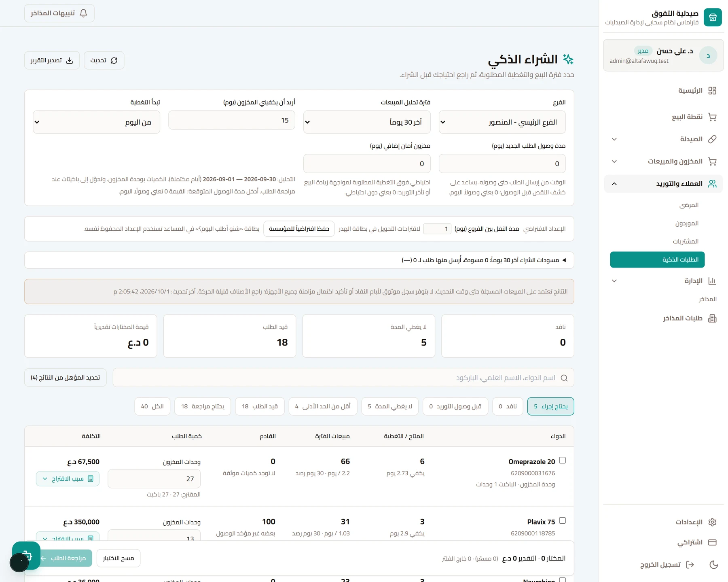This screenshot has width=728, height=582.
Task: Expand the المخزون والمبيعات sidebar section
Action: tap(614, 161)
